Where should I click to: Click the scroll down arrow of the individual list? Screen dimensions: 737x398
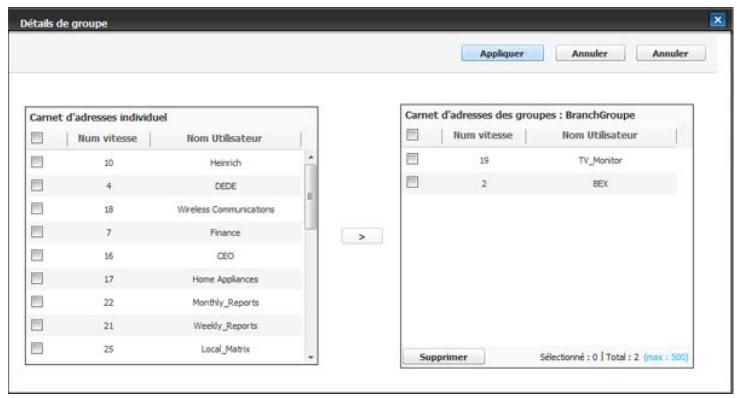click(311, 357)
